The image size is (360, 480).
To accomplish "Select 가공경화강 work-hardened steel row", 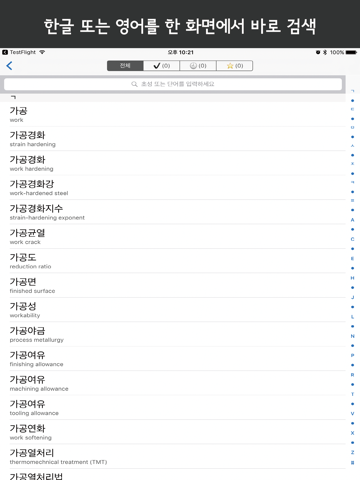I will click(173, 188).
